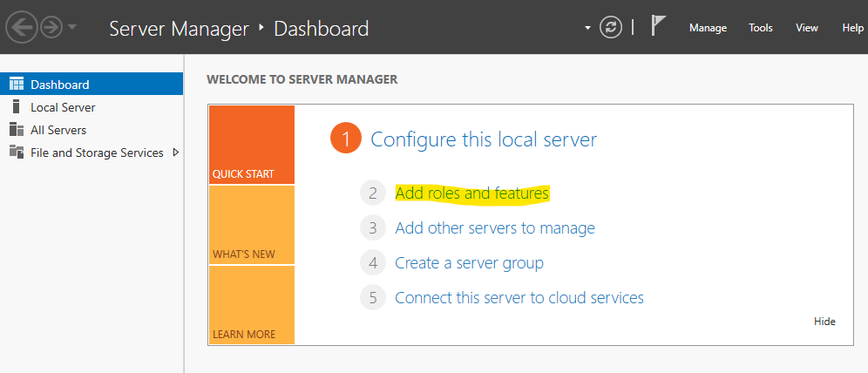Open dropdown arrow beside refresh icon
868x373 pixels.
(588, 29)
